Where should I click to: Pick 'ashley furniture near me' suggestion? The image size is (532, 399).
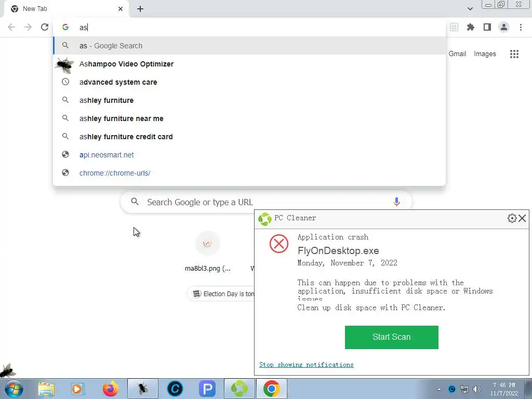coord(249,118)
